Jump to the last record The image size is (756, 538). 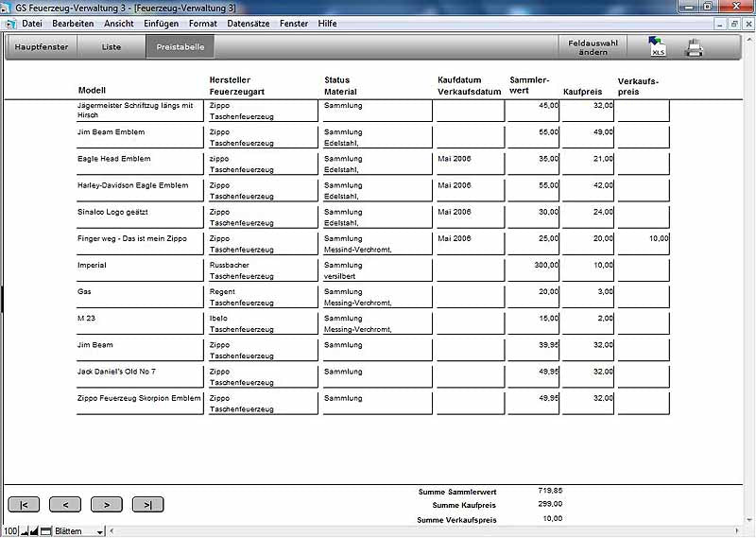coord(147,505)
